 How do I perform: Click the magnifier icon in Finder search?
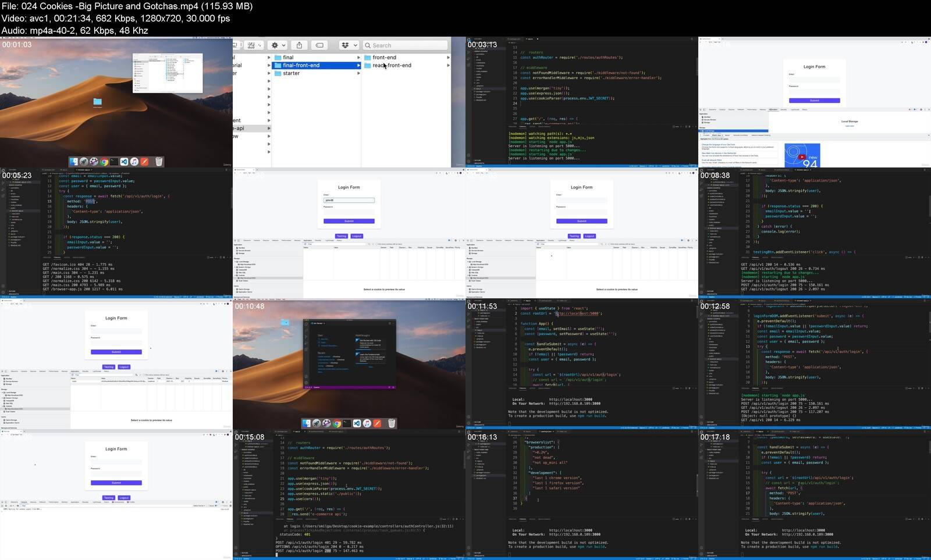(x=368, y=45)
